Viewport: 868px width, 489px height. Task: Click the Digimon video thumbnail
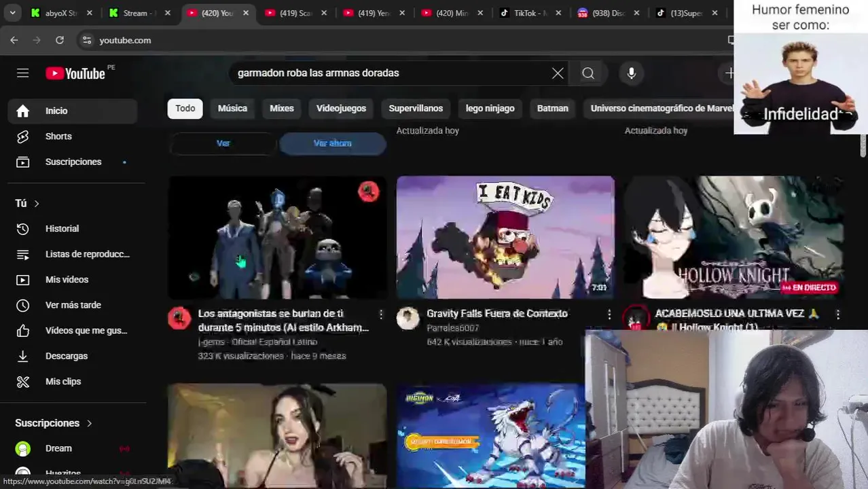tap(490, 436)
